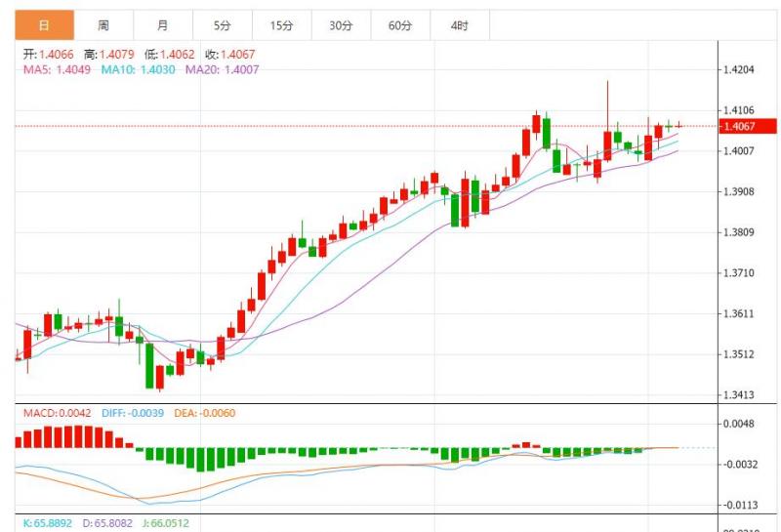781x532 pixels.
Task: Click the MA5 1.4049 indicator label
Action: click(x=57, y=69)
